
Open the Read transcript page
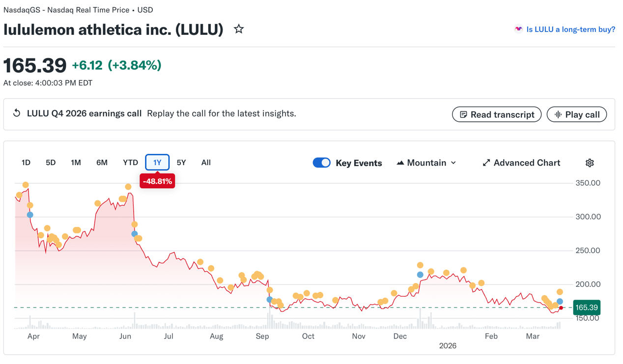coord(496,114)
